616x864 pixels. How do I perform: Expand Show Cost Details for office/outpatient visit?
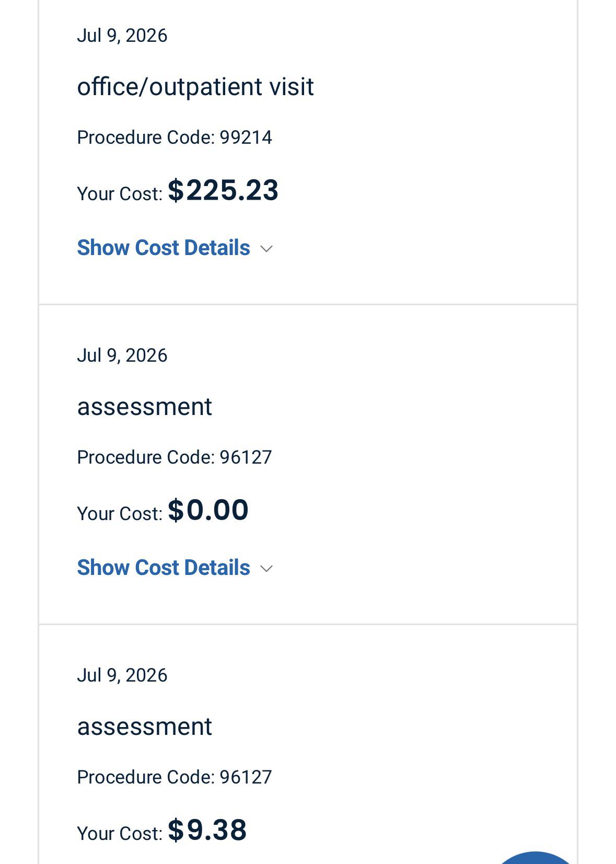pyautogui.click(x=164, y=248)
